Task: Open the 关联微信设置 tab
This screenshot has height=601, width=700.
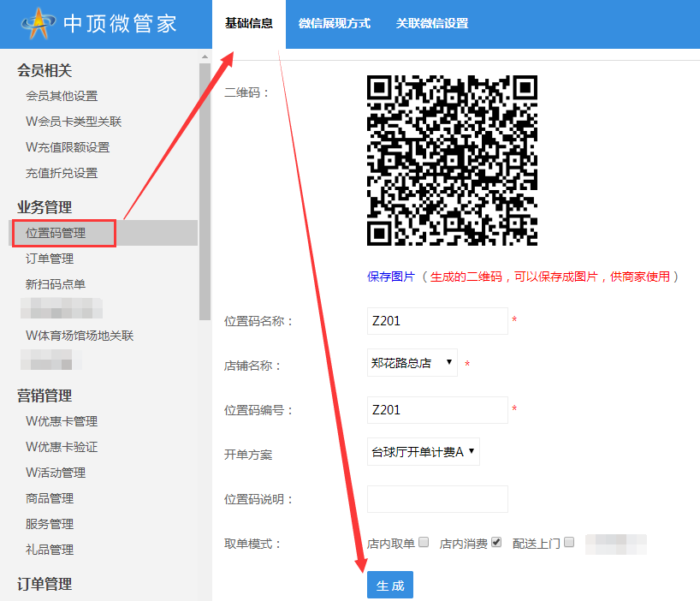Action: pyautogui.click(x=431, y=24)
